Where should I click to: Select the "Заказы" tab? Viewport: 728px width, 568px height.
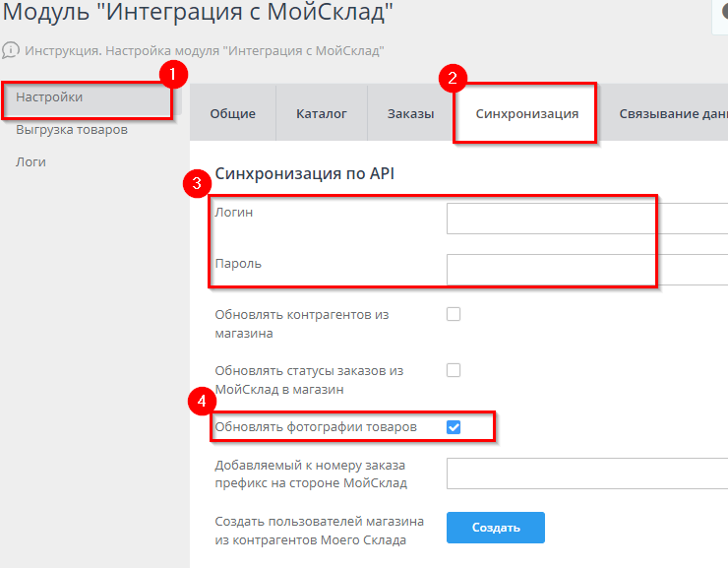[x=410, y=114]
